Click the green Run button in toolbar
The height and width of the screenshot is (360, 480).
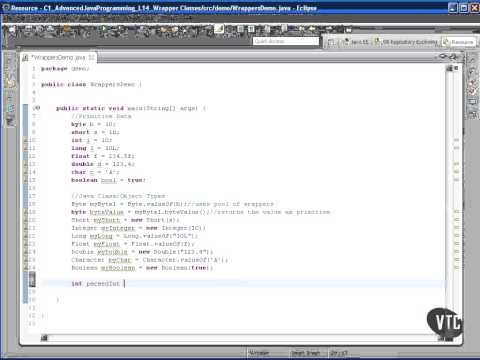pyautogui.click(x=104, y=29)
